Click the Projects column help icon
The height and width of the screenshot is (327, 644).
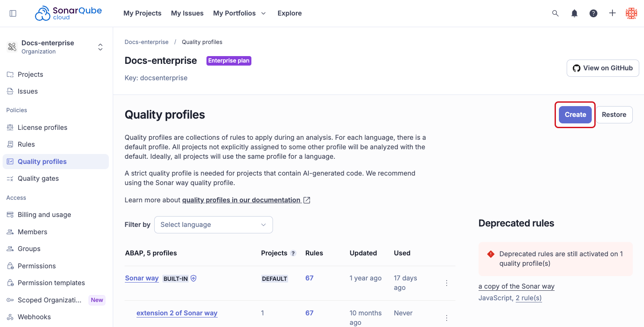tap(293, 253)
